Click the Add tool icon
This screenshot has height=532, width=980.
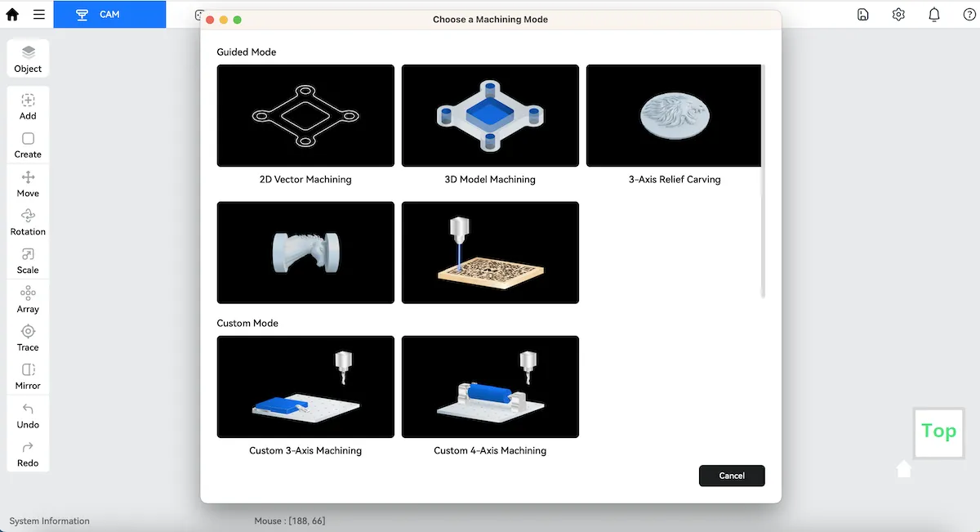point(28,101)
